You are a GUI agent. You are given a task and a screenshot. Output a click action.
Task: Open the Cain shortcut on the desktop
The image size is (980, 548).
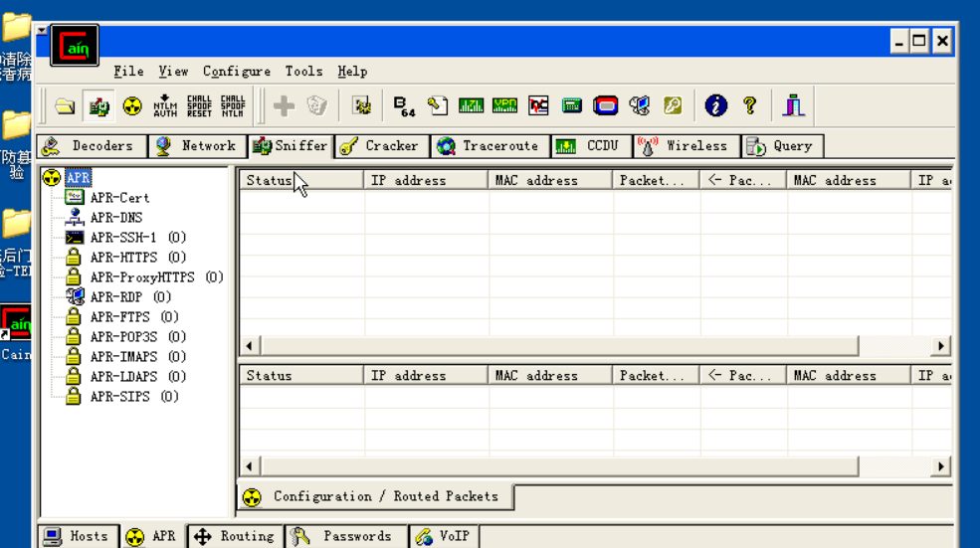pyautogui.click(x=16, y=333)
